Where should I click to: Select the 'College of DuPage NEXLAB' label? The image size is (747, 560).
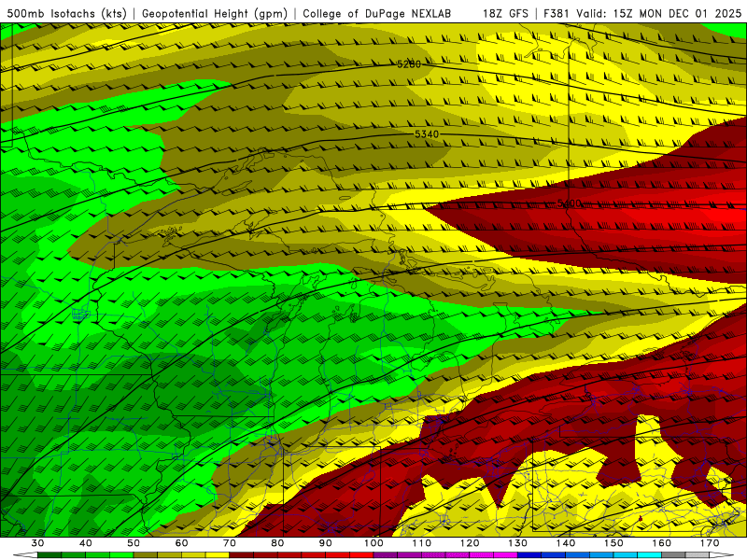[x=377, y=13]
